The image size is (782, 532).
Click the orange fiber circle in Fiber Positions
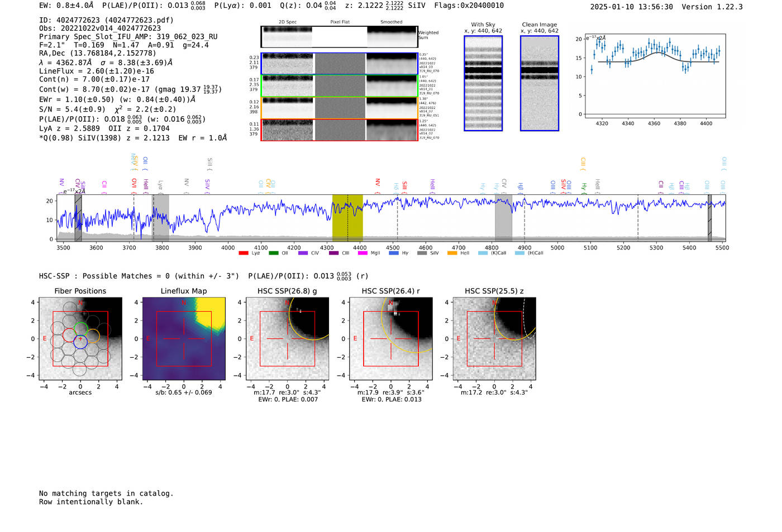(x=93, y=336)
